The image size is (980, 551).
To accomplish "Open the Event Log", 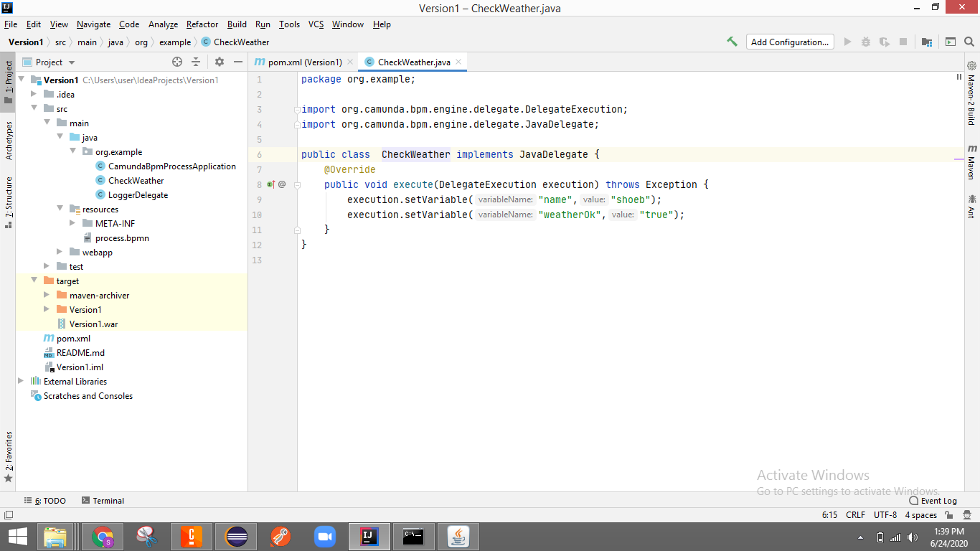I will point(933,501).
